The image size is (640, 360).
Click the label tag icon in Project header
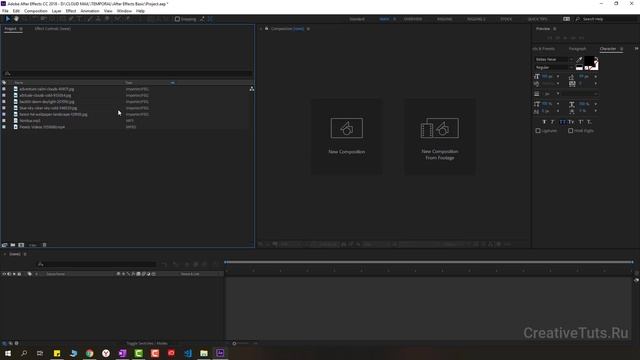point(4,82)
